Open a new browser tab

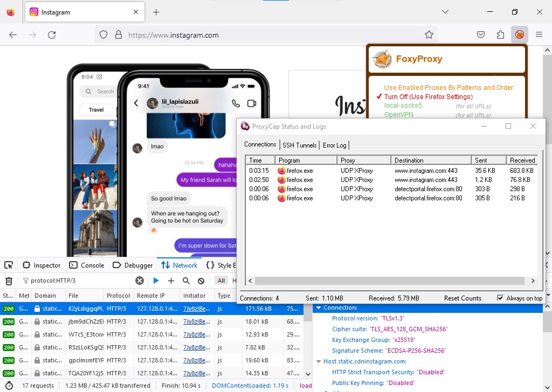point(156,12)
